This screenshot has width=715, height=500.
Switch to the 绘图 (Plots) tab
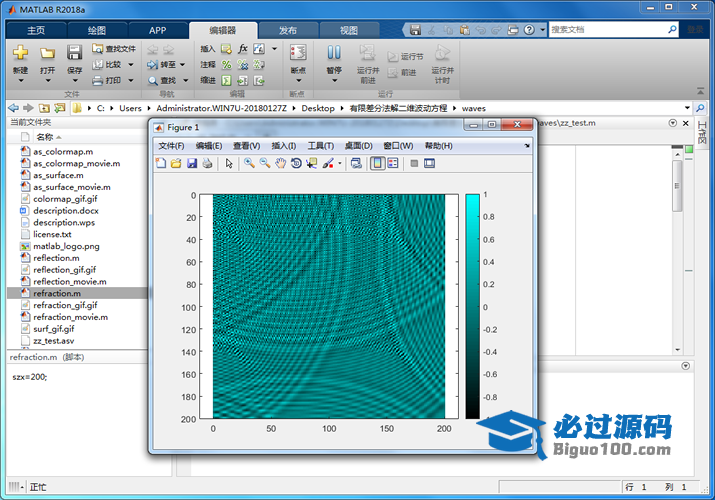[x=97, y=30]
